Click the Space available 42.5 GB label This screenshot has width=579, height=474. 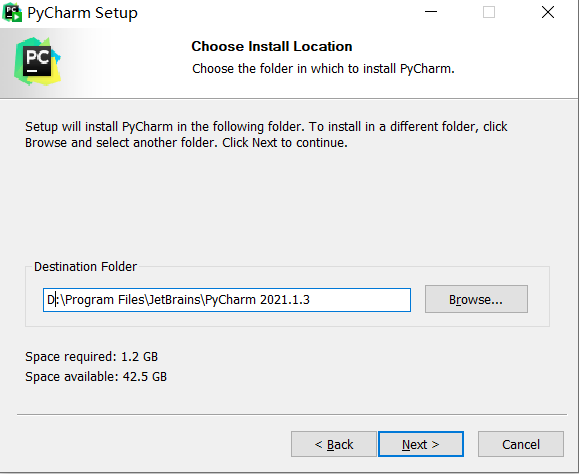point(96,377)
